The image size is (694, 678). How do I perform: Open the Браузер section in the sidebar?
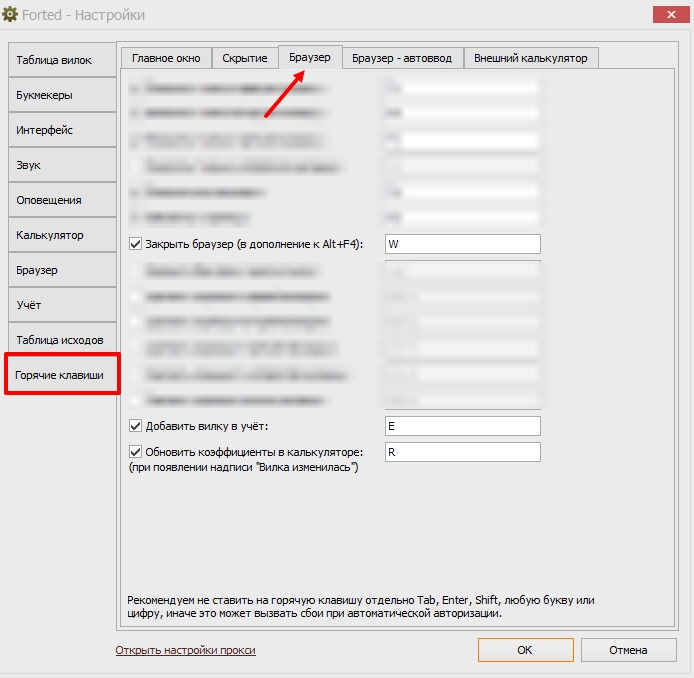(62, 270)
